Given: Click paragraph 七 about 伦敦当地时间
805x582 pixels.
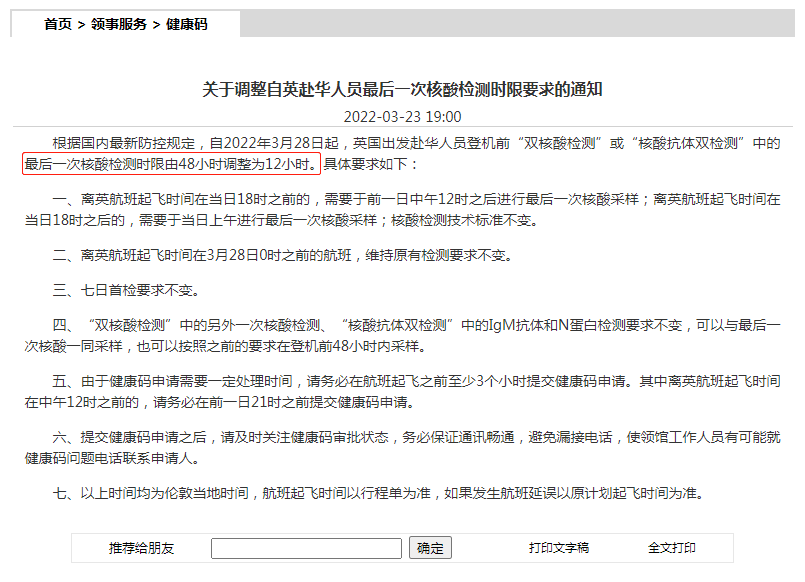Looking at the screenshot, I should click(x=378, y=493).
